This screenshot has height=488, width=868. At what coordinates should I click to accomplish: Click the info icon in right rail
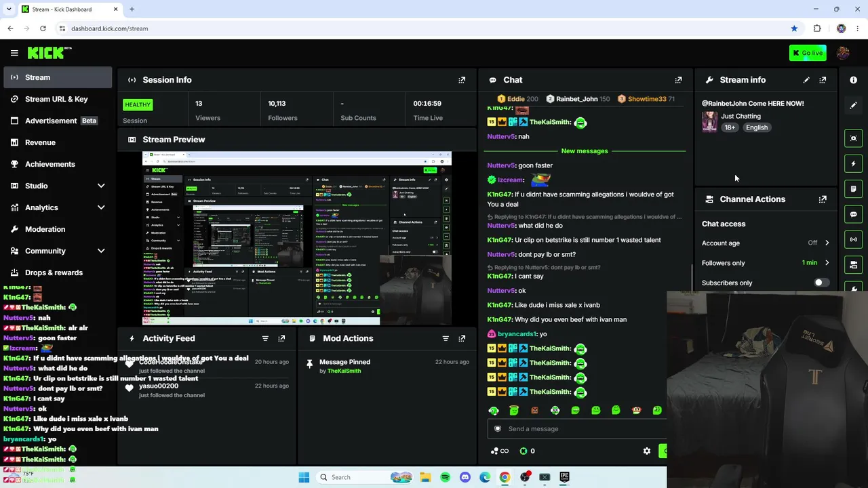pyautogui.click(x=853, y=80)
